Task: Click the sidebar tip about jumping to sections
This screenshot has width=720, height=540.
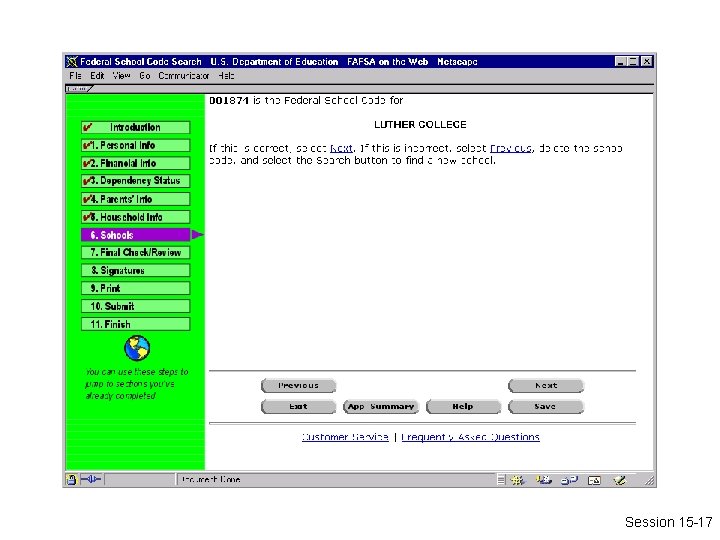Action: coord(136,384)
